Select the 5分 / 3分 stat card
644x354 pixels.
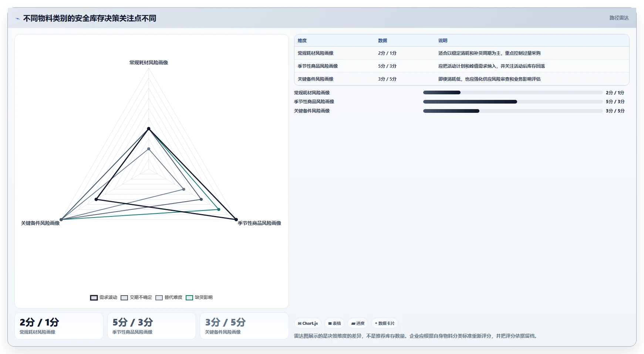(152, 326)
